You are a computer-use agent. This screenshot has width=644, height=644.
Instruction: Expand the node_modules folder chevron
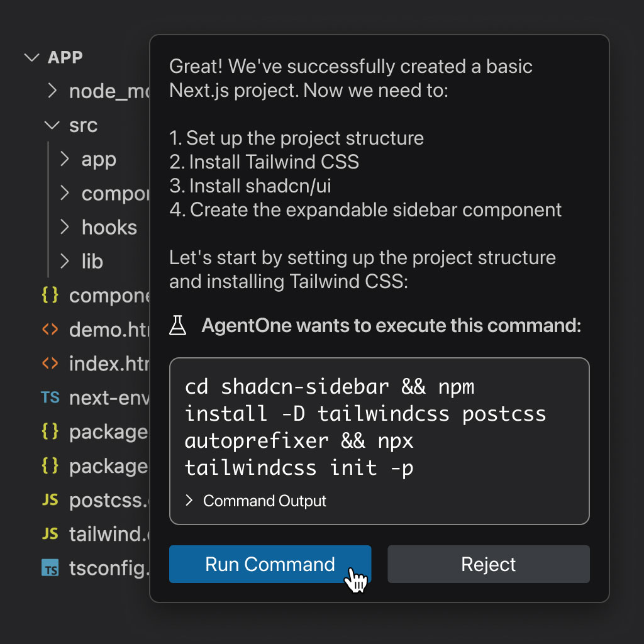point(52,91)
